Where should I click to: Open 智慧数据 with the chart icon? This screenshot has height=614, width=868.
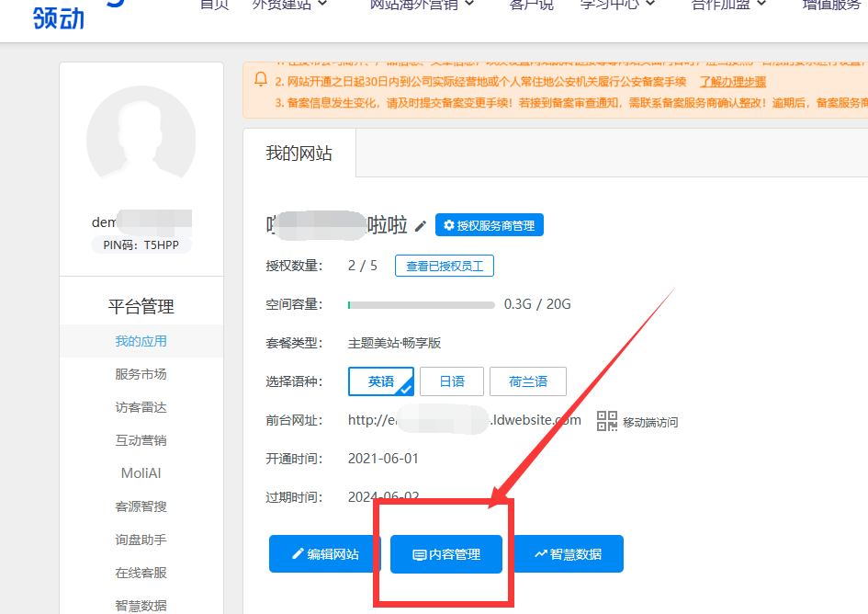click(x=568, y=553)
